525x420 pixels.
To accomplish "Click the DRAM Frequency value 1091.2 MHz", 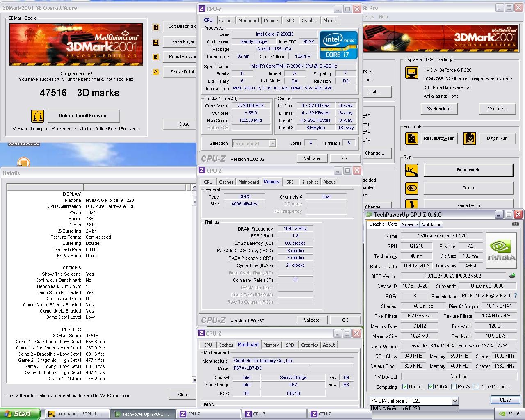I will click(295, 228).
